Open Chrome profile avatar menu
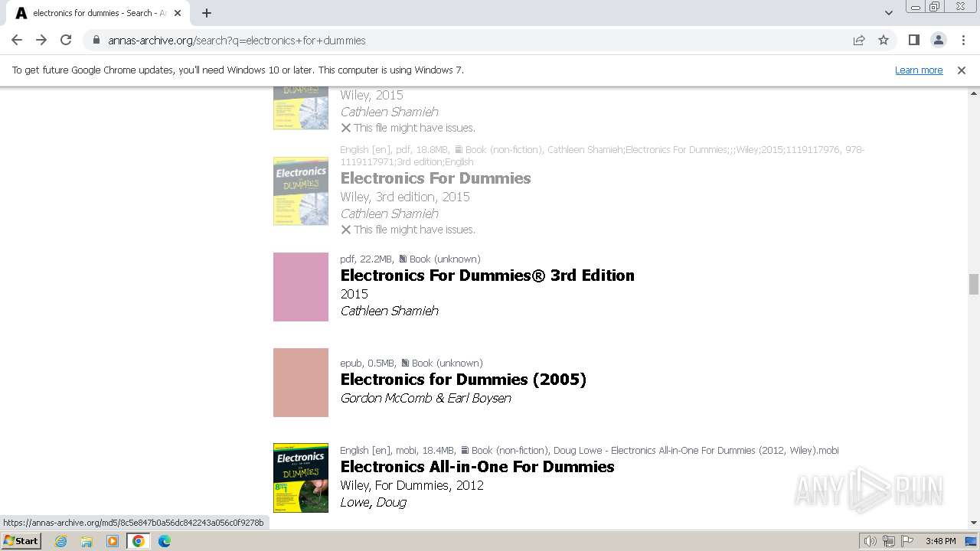This screenshot has width=980, height=551. tap(938, 40)
